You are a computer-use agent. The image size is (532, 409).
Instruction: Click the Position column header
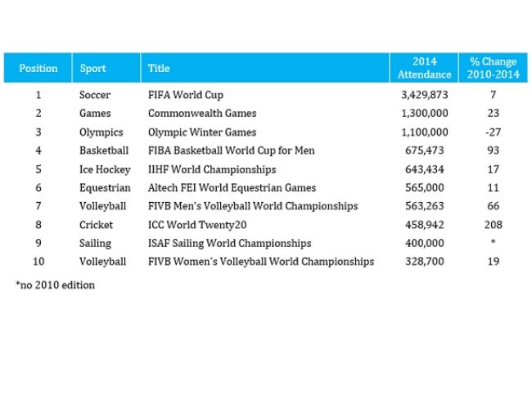[x=38, y=69]
